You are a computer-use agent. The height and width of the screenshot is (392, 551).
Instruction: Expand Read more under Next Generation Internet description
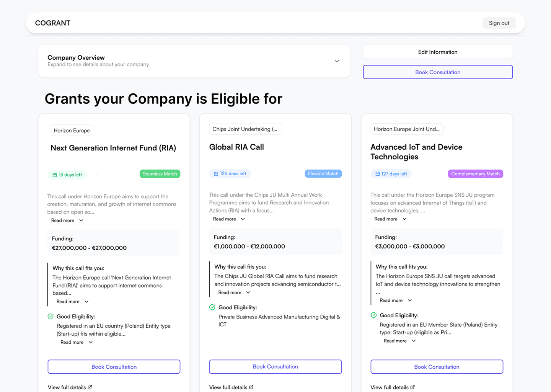pos(67,220)
